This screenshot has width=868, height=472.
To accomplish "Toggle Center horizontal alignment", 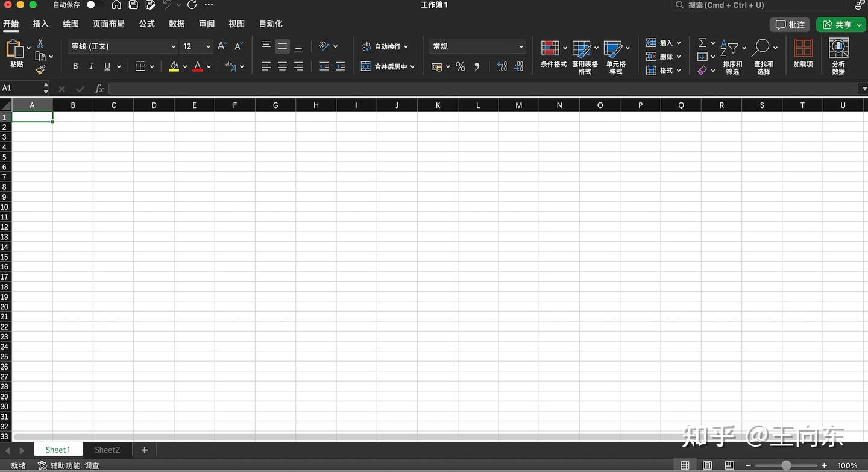I will click(x=282, y=66).
